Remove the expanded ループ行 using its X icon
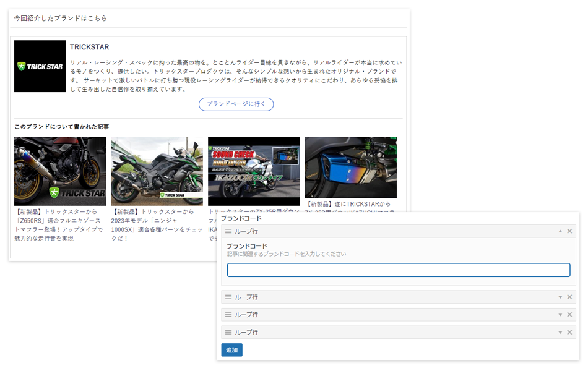This screenshot has width=588, height=371. click(x=569, y=231)
